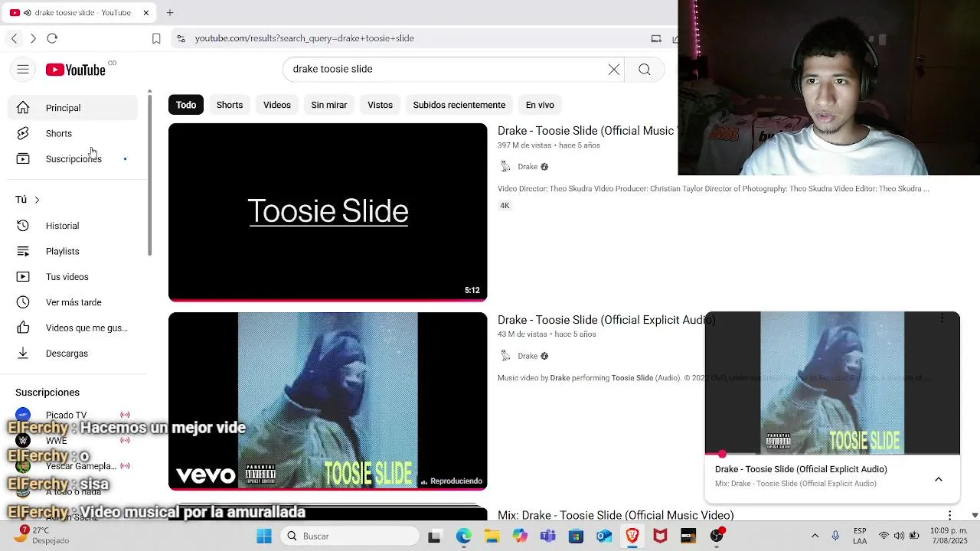The height and width of the screenshot is (551, 980).
Task: Play the VEVO Toosie Slide thumbnail
Action: click(328, 401)
